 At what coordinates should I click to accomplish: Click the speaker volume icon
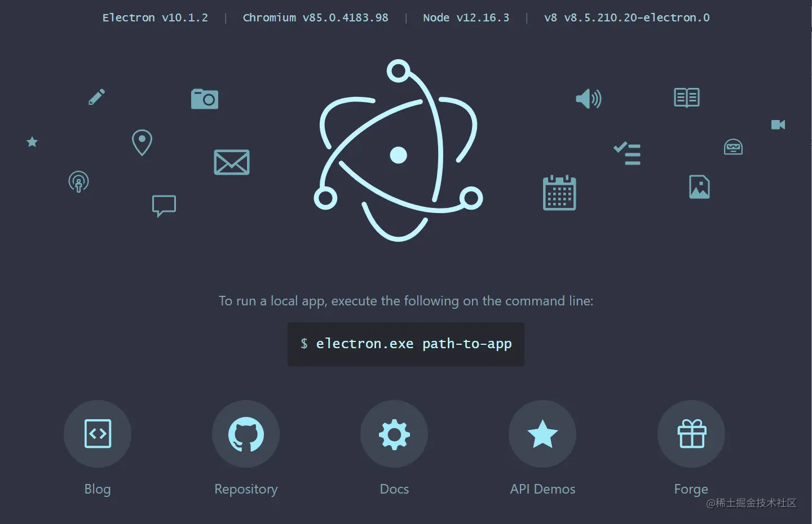pos(589,99)
